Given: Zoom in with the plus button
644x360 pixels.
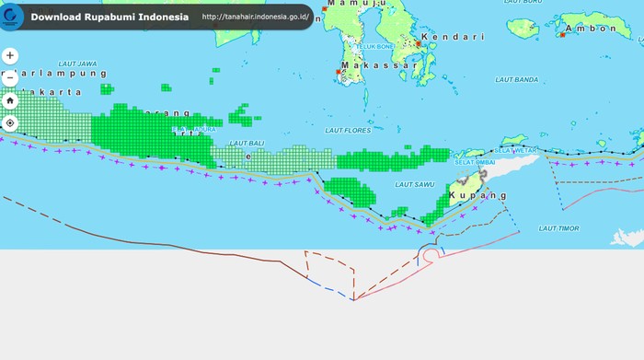Looking at the screenshot, I should (x=10, y=55).
